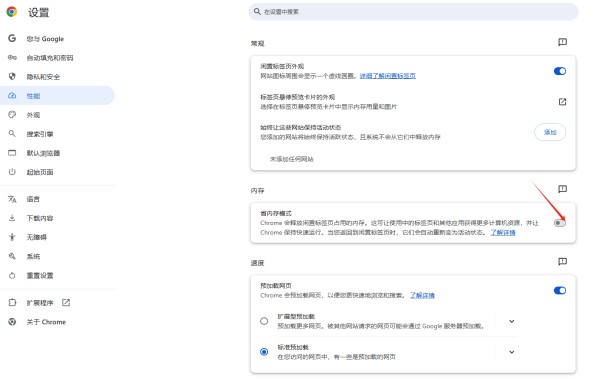Click the translate icon for 语言

pos(12,199)
